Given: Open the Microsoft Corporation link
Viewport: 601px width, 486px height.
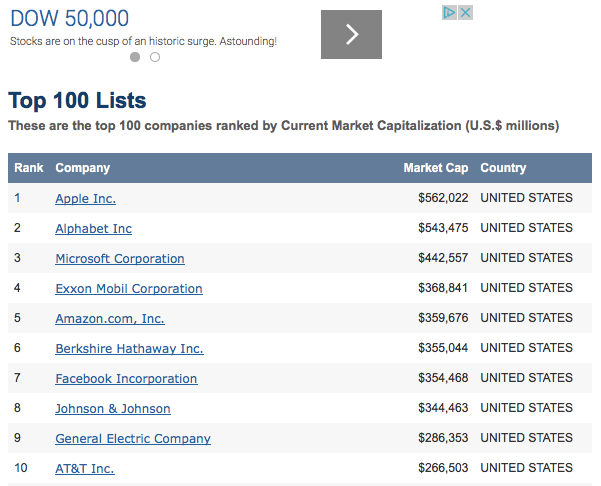Looking at the screenshot, I should pyautogui.click(x=120, y=258).
